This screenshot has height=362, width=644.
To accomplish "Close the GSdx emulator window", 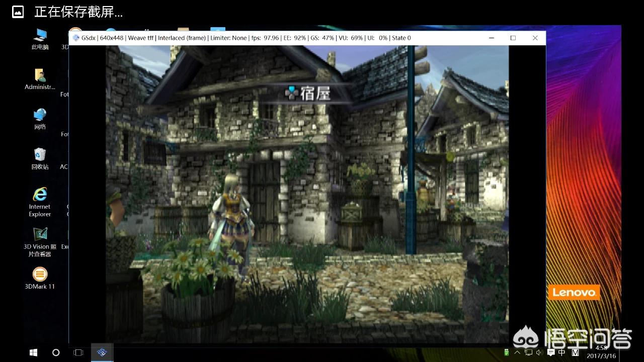I will (x=535, y=38).
